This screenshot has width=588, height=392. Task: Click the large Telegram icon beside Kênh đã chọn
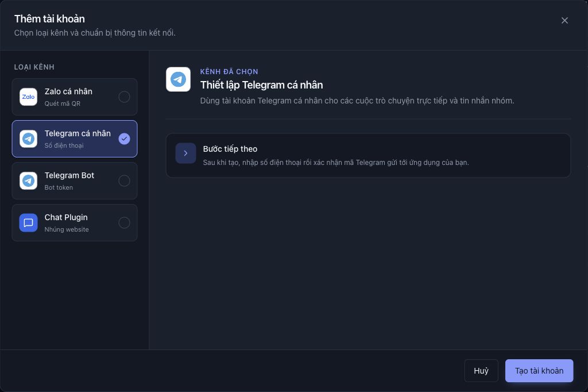click(178, 79)
